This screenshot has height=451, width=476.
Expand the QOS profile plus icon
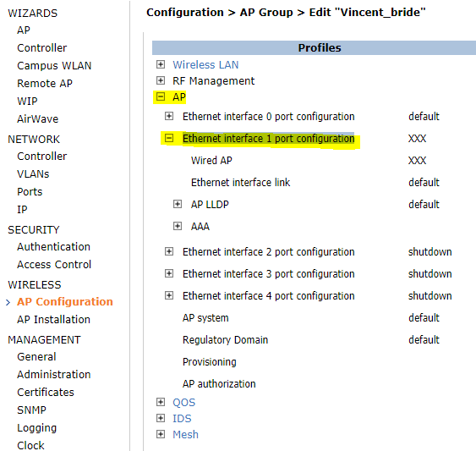pyautogui.click(x=161, y=402)
